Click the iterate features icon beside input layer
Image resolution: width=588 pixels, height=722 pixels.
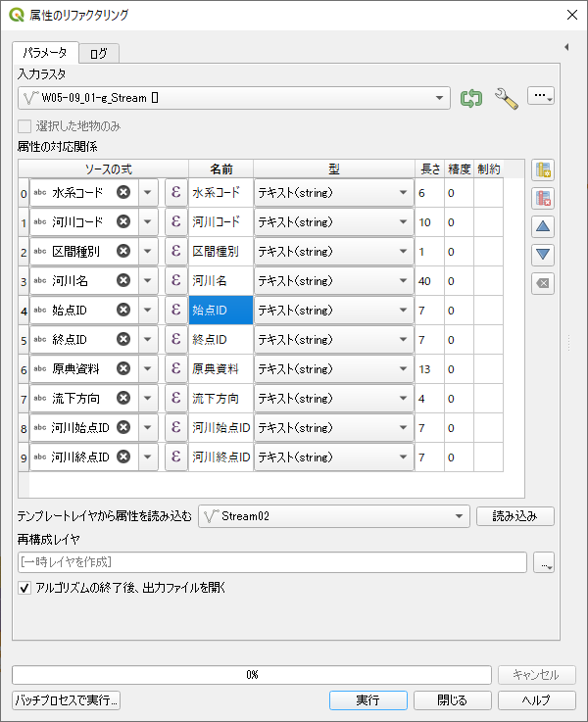[471, 97]
